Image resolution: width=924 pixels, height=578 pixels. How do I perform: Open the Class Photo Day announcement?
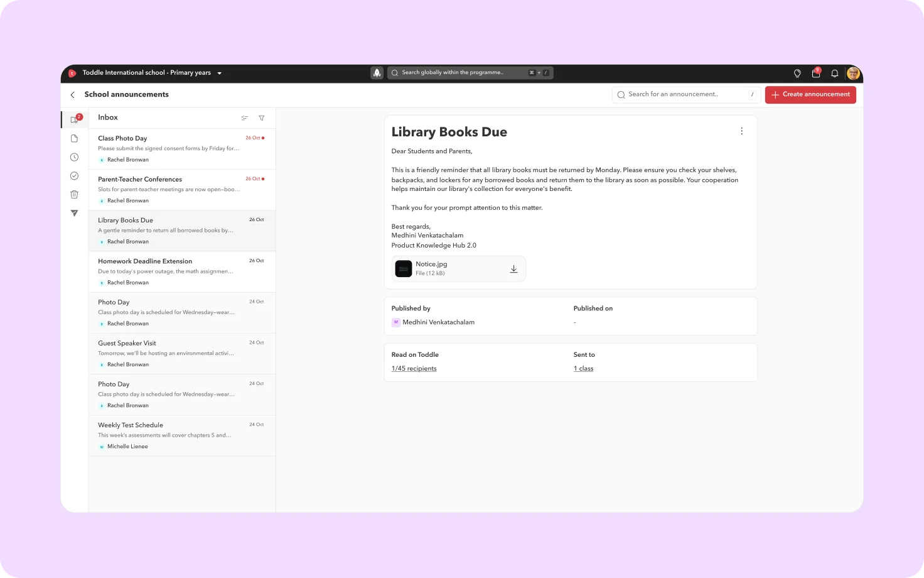pyautogui.click(x=182, y=149)
